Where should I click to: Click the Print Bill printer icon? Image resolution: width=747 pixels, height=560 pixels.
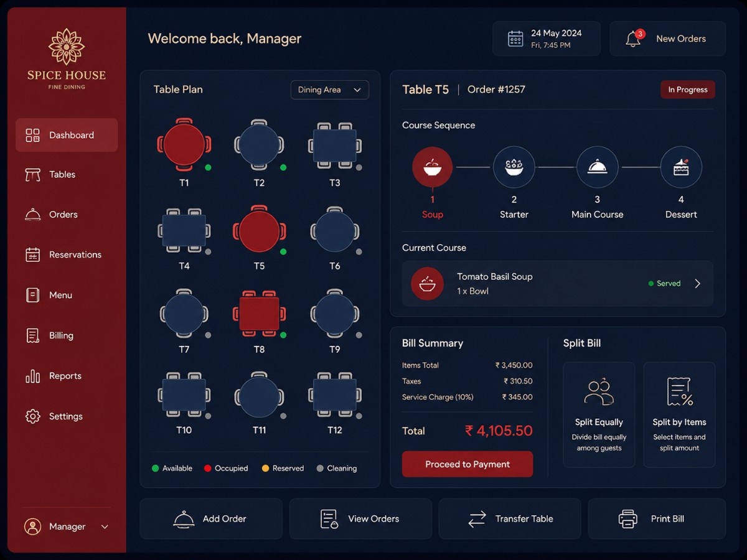(x=628, y=519)
